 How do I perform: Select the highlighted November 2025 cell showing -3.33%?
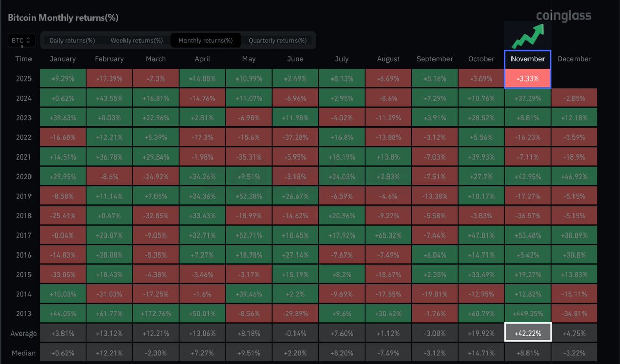[528, 78]
